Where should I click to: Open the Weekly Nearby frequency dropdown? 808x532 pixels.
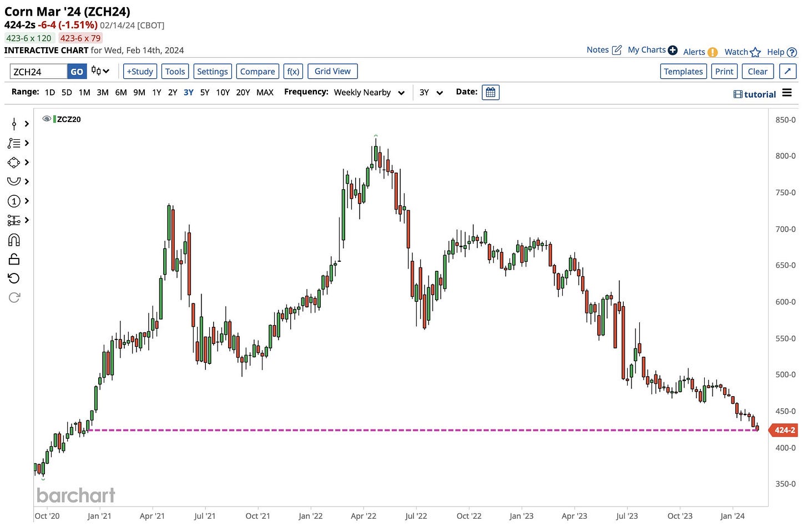coord(370,93)
